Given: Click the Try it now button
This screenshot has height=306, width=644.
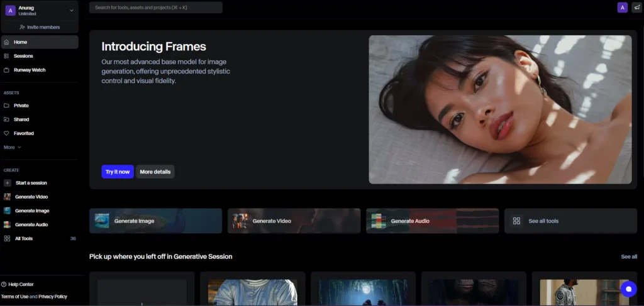Looking at the screenshot, I should point(117,172).
